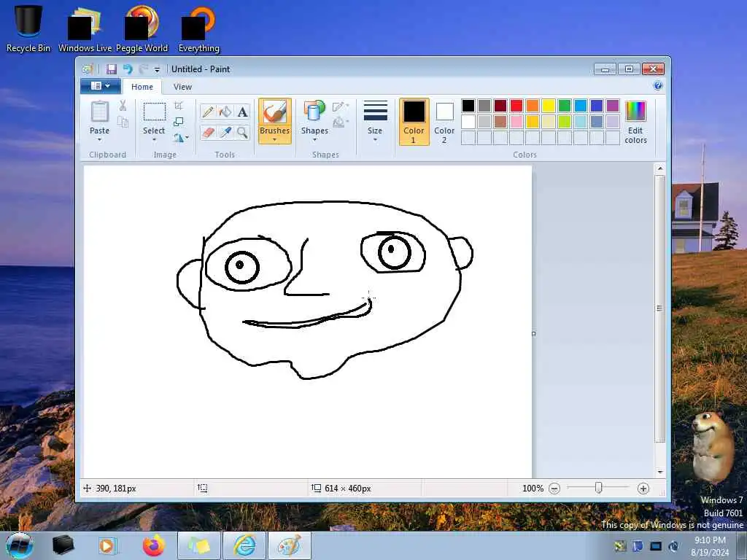Open the Rotate or flip dropdown

[181, 138]
